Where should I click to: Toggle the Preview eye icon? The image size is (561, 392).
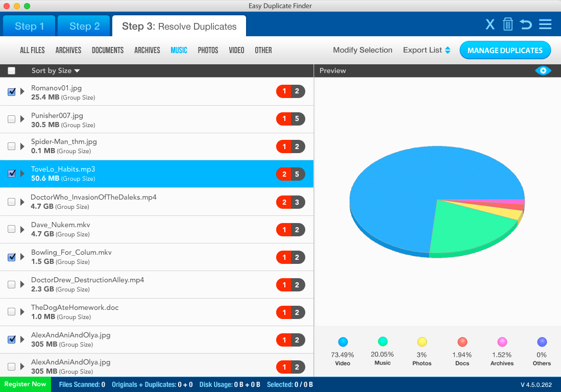click(x=543, y=70)
